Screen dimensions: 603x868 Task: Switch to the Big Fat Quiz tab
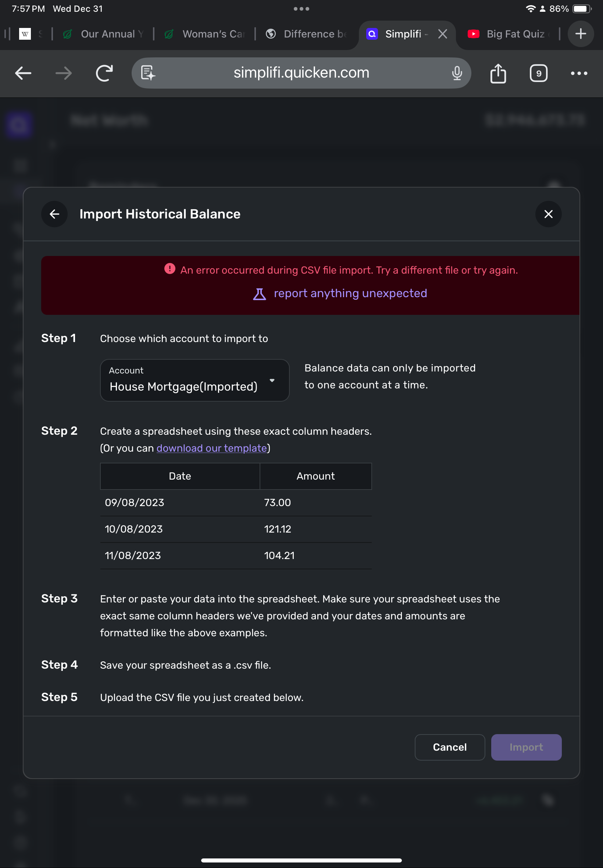pos(510,34)
